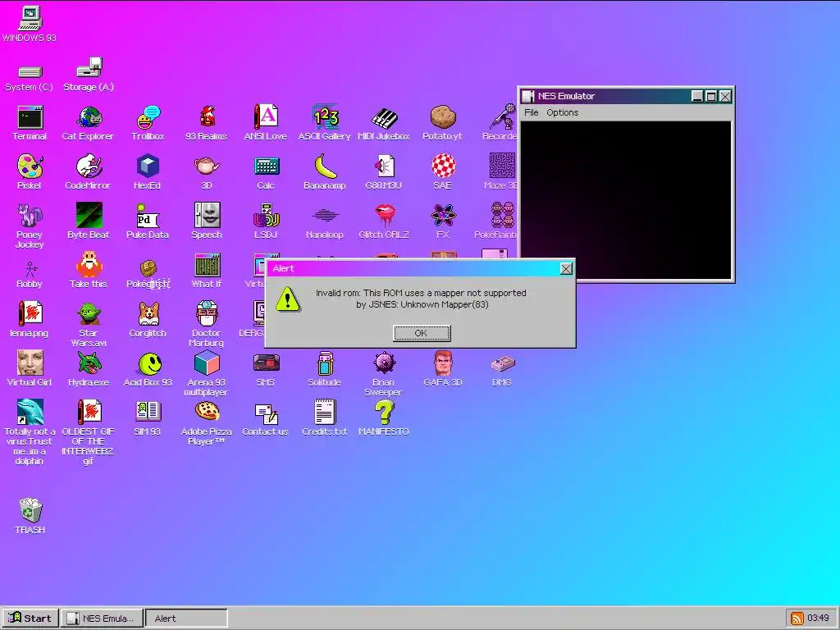Launch Doctor Marburg icon
This screenshot has width=840, height=630.
pyautogui.click(x=207, y=314)
